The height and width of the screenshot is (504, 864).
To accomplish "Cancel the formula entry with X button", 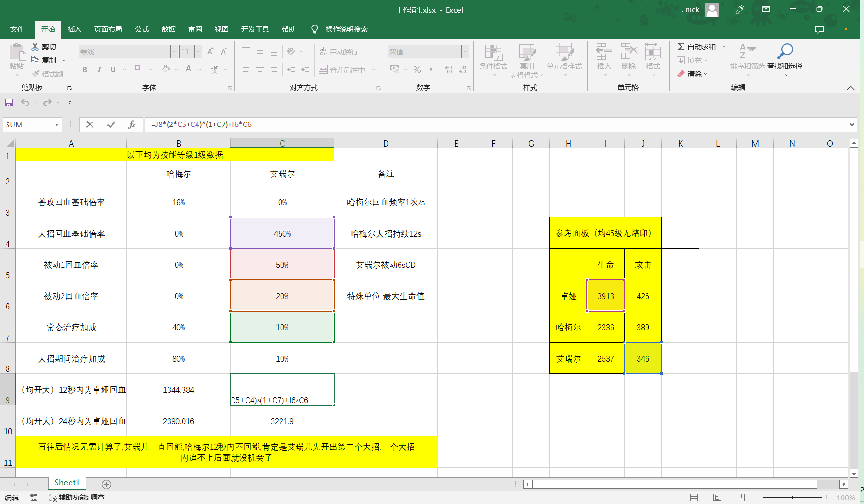I will (x=90, y=125).
